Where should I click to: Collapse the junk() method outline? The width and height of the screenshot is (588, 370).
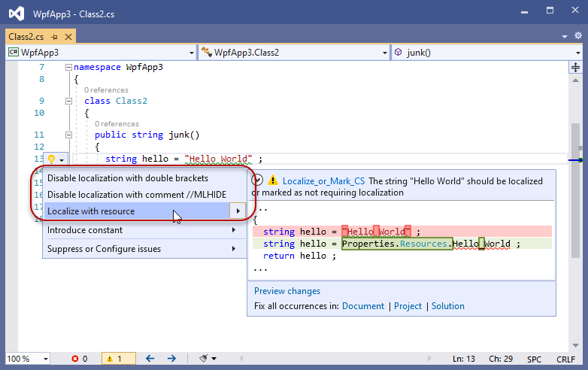(x=68, y=135)
